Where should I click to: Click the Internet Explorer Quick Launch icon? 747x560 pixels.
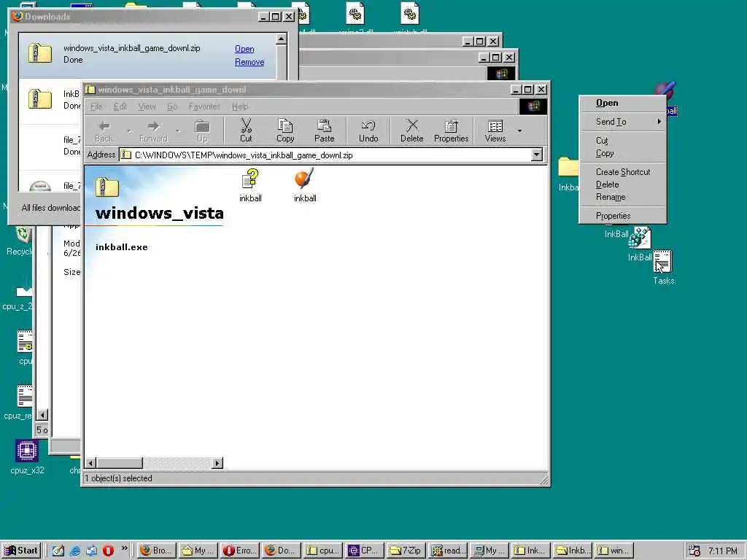pyautogui.click(x=75, y=551)
